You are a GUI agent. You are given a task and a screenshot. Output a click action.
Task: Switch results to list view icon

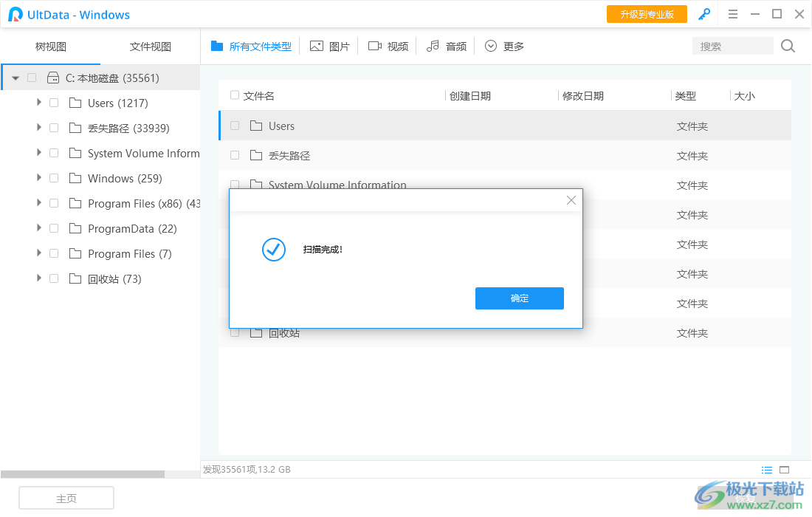(767, 469)
